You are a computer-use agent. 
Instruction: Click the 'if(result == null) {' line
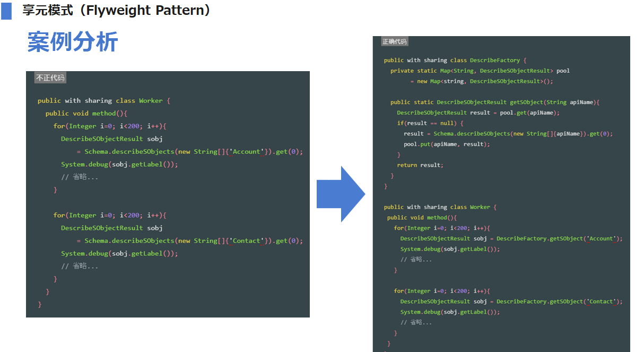pyautogui.click(x=430, y=123)
